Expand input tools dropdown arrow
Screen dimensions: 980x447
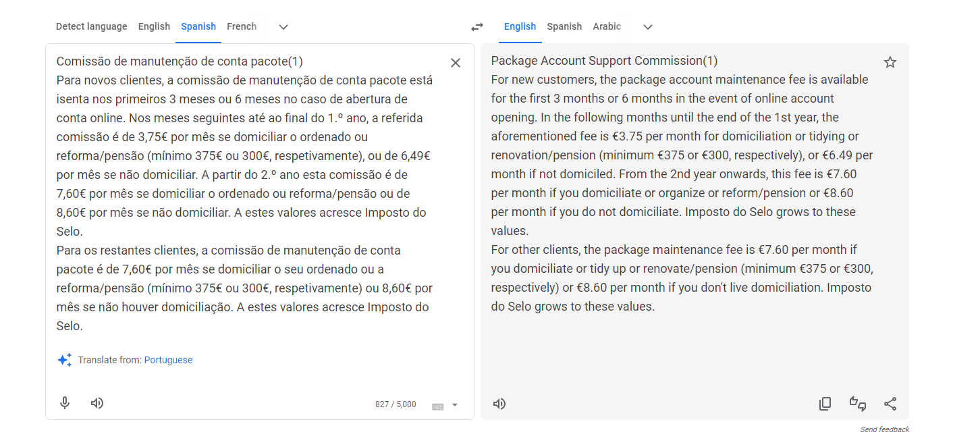[x=455, y=405]
